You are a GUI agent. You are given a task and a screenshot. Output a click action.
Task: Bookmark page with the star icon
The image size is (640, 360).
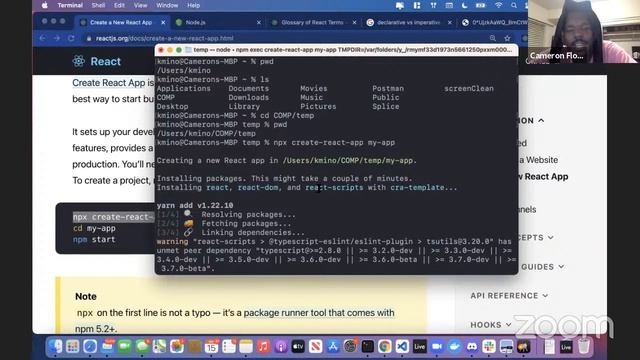[507, 38]
